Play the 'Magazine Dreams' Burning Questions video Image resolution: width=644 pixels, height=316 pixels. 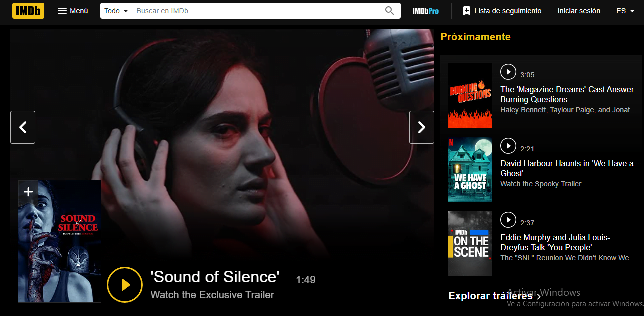508,72
